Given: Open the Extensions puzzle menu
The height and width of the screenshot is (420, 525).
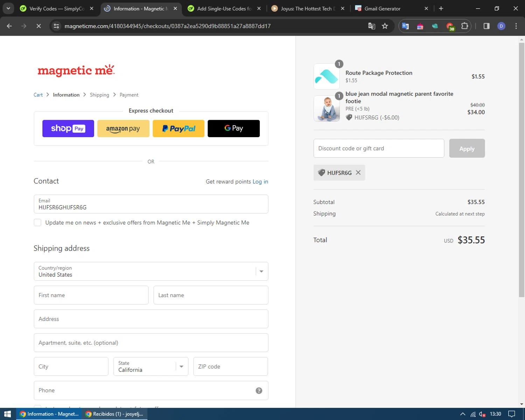Looking at the screenshot, I should pos(465,26).
